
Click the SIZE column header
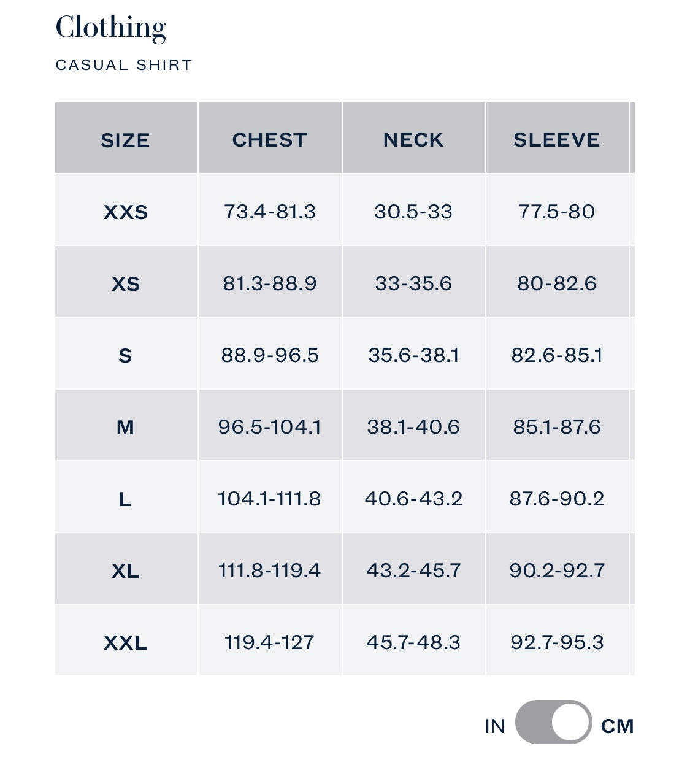[125, 140]
